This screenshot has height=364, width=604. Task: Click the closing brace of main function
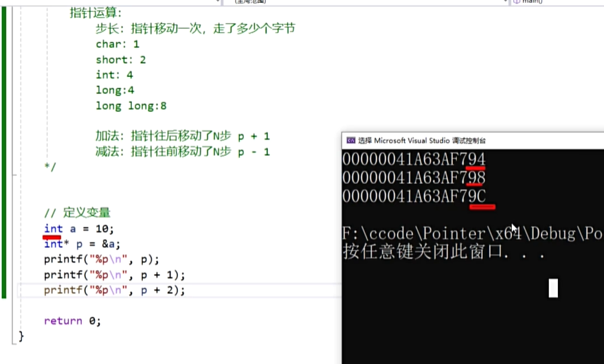tap(21, 336)
